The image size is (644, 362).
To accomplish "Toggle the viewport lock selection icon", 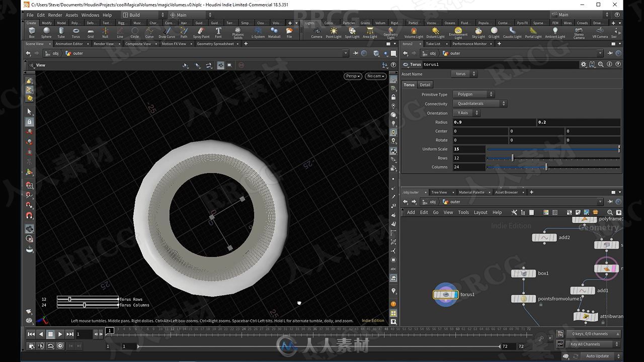I will [x=30, y=122].
